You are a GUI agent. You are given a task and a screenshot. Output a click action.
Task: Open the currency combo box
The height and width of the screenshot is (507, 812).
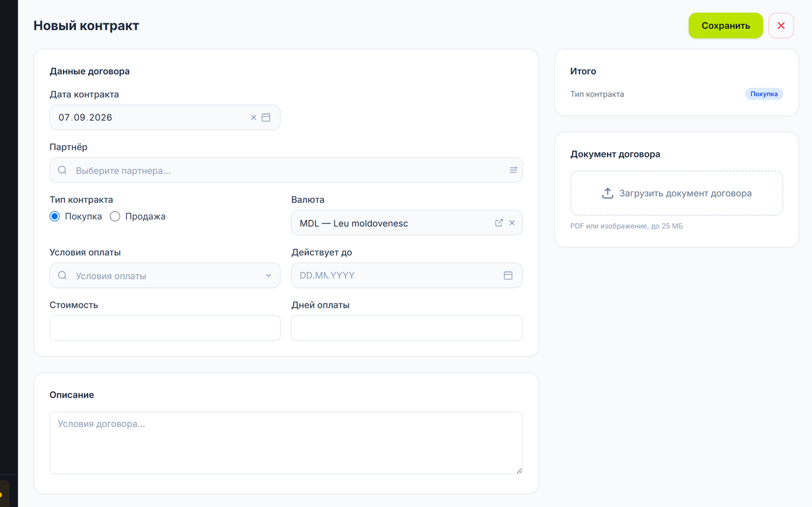pos(407,223)
